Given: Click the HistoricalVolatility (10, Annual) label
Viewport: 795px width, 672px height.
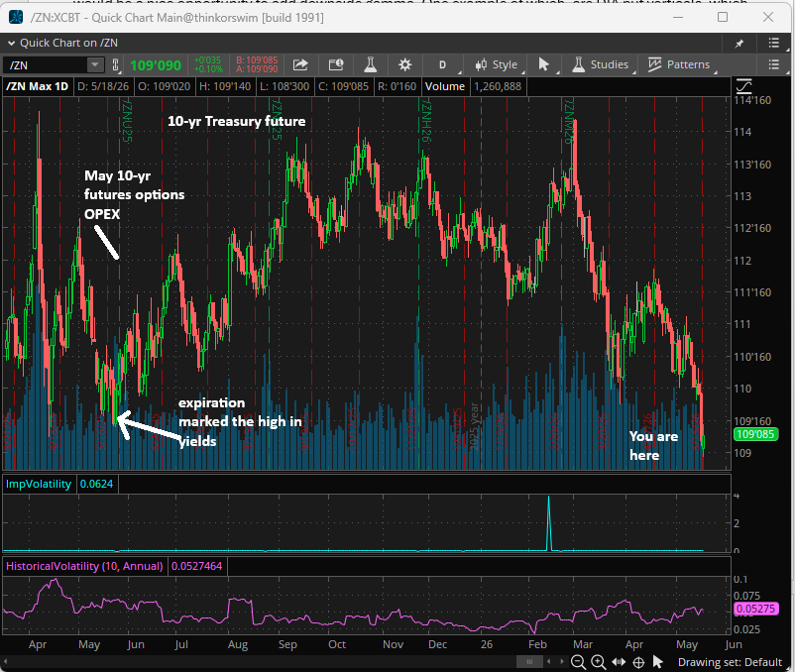Looking at the screenshot, I should pyautogui.click(x=84, y=566).
